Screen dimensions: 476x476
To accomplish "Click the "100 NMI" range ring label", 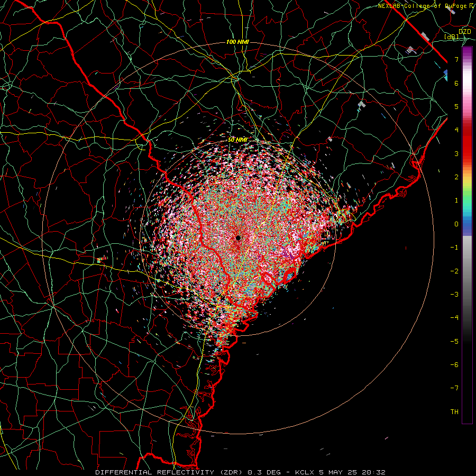I will pos(237,42).
